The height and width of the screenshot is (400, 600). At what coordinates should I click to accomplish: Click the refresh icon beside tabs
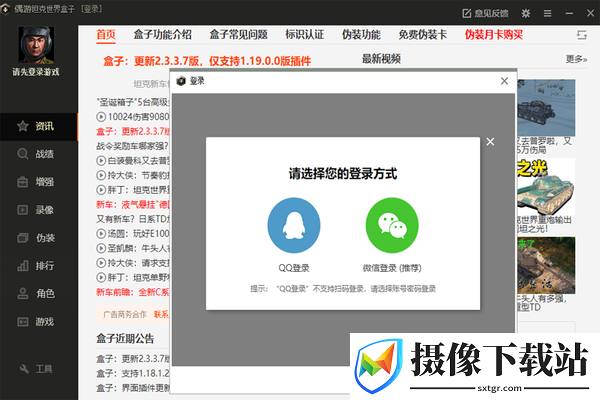coord(582,35)
